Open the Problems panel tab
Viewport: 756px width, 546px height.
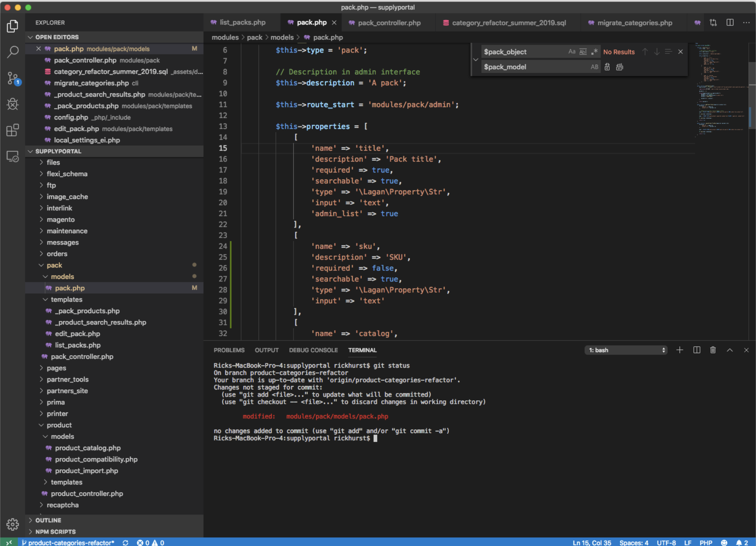click(x=229, y=350)
